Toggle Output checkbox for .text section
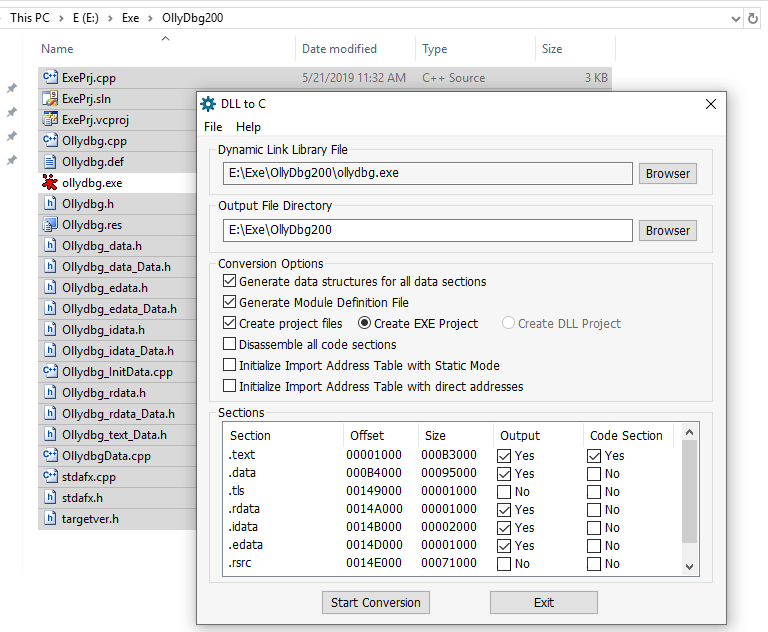Screen dimensions: 768x632 [x=504, y=456]
